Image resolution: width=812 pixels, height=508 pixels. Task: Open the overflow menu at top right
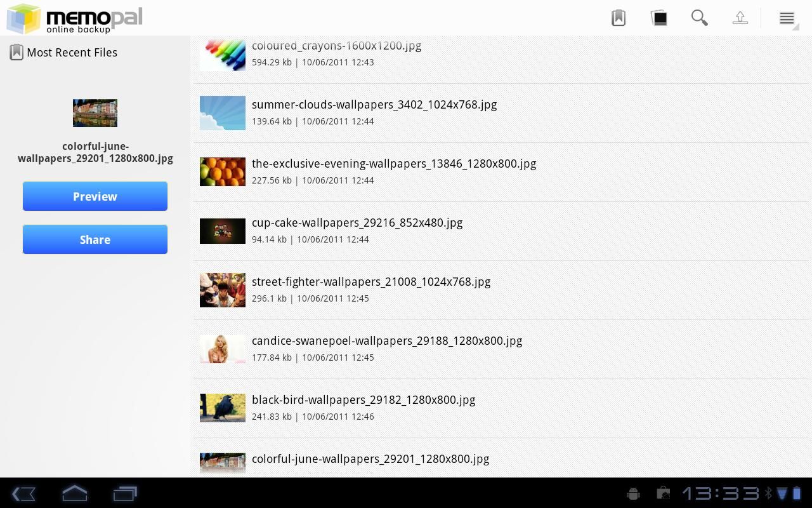point(785,18)
